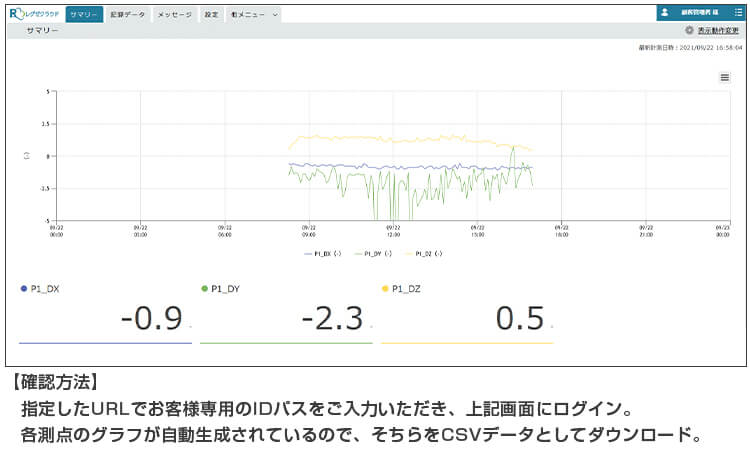
Task: Click the レグゼクラウド logo
Action: [34, 14]
